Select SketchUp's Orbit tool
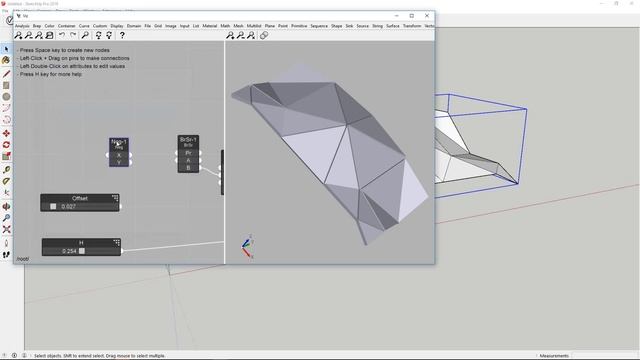Viewport: 640px width, 360px height. click(6, 206)
